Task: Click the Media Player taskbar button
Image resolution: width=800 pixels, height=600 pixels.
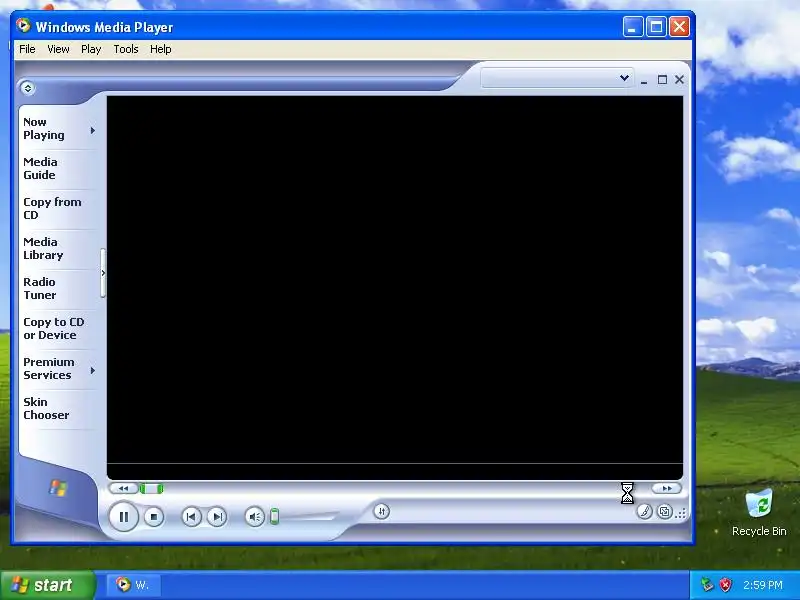Action: point(133,585)
